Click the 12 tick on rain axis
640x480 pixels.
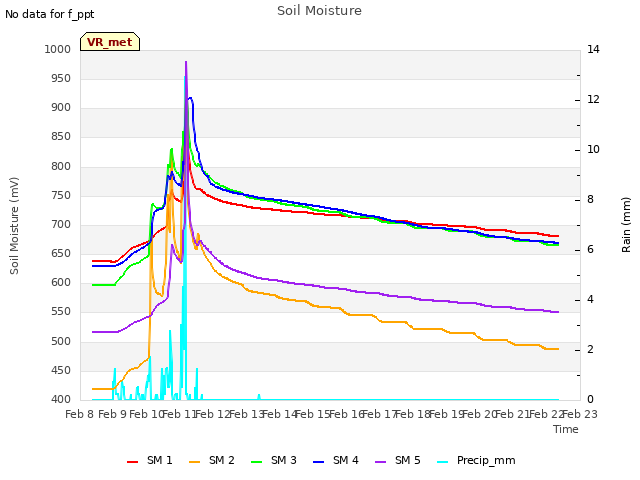tap(593, 100)
